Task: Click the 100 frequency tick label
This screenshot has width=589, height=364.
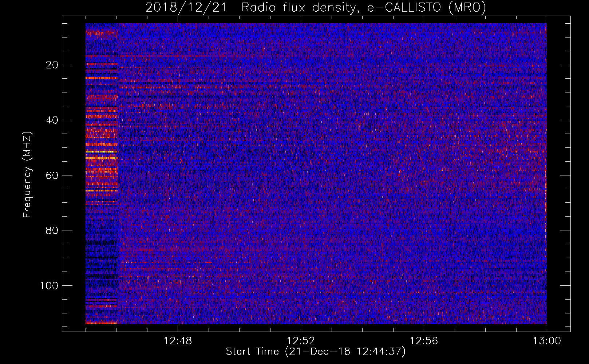Action: coord(49,286)
